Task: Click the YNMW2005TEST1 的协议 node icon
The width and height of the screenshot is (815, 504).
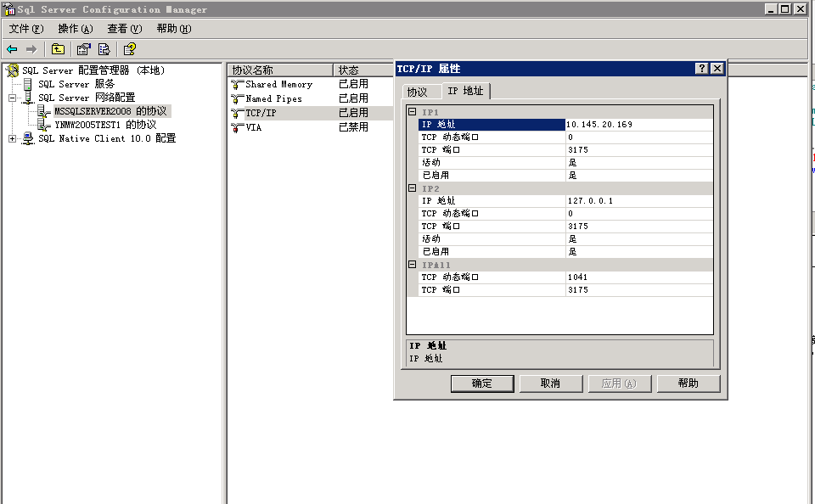Action: (x=44, y=124)
